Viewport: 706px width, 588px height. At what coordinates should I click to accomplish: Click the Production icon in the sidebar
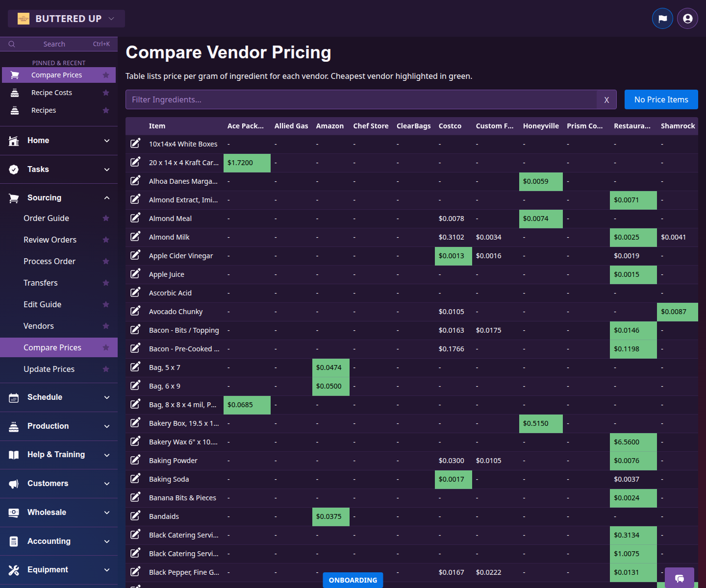click(13, 426)
